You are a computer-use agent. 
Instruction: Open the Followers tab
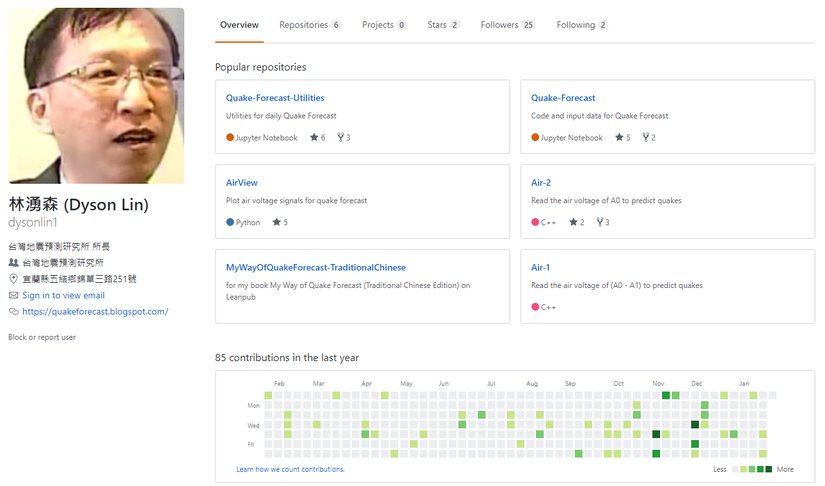coord(507,25)
